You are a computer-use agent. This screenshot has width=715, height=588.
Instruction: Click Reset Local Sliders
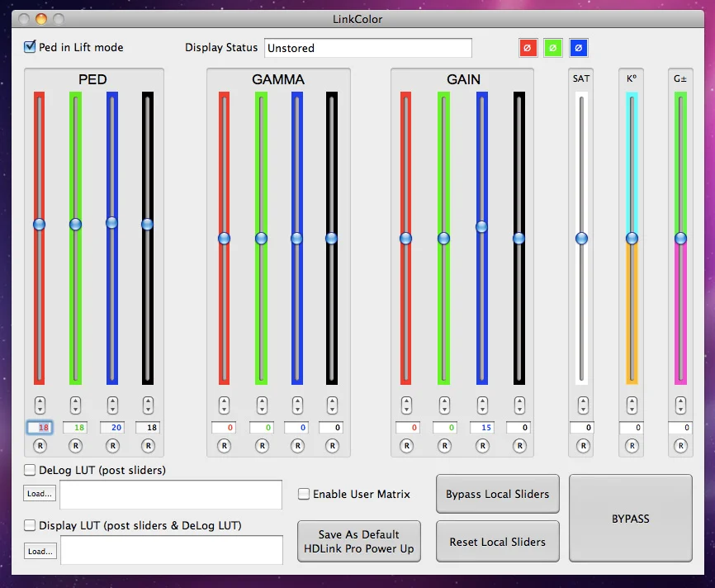(x=498, y=542)
